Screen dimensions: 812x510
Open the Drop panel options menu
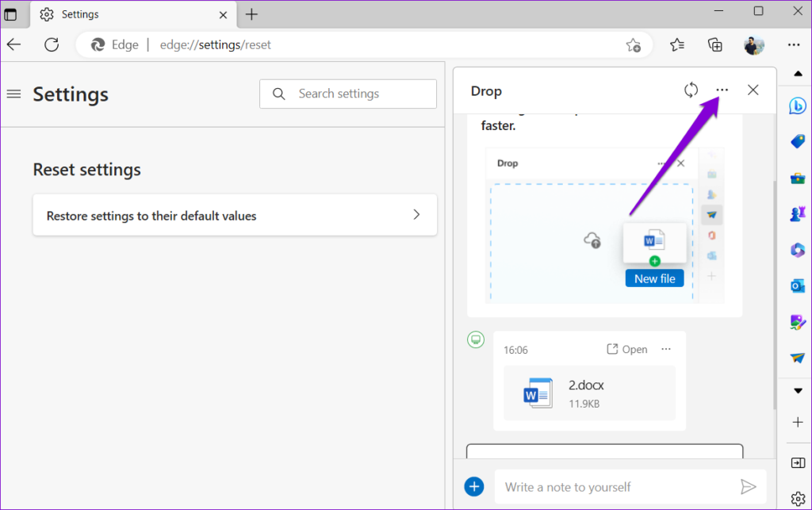[x=721, y=90]
